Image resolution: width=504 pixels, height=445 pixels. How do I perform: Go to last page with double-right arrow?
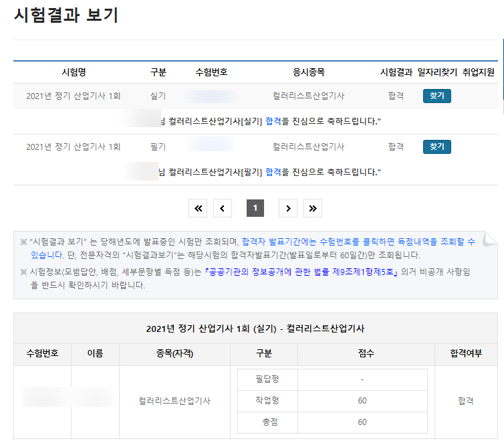point(313,208)
